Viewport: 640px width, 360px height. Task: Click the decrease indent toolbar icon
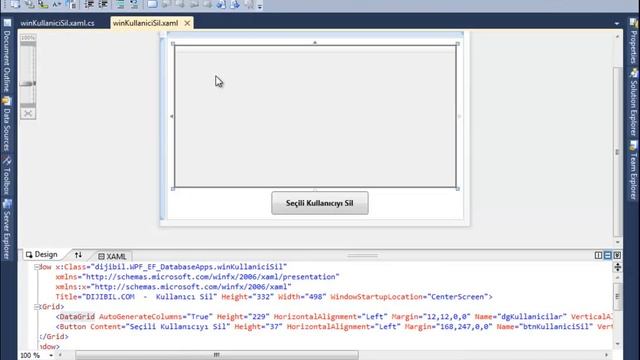[89, 4]
